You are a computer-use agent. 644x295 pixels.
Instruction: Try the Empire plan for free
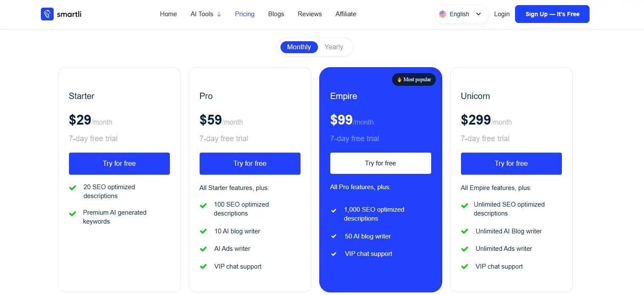381,163
